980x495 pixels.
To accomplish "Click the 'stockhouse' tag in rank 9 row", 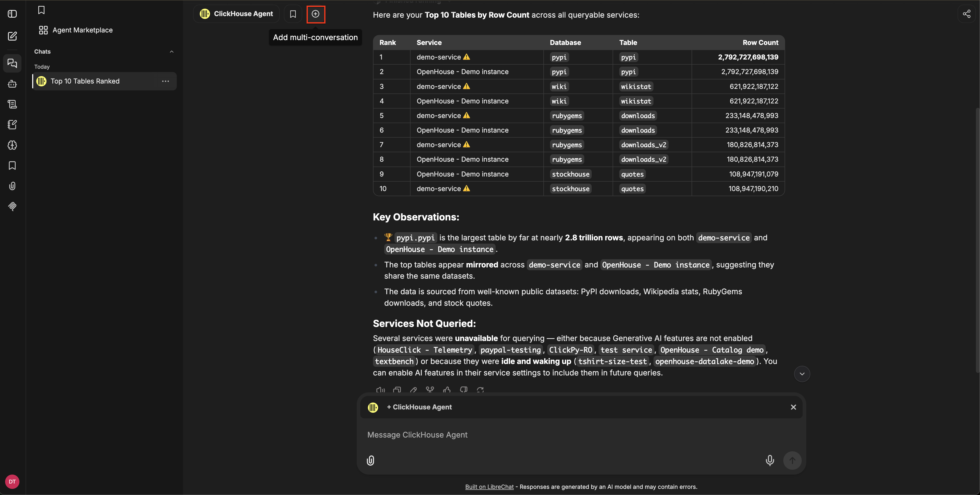I will pyautogui.click(x=571, y=174).
